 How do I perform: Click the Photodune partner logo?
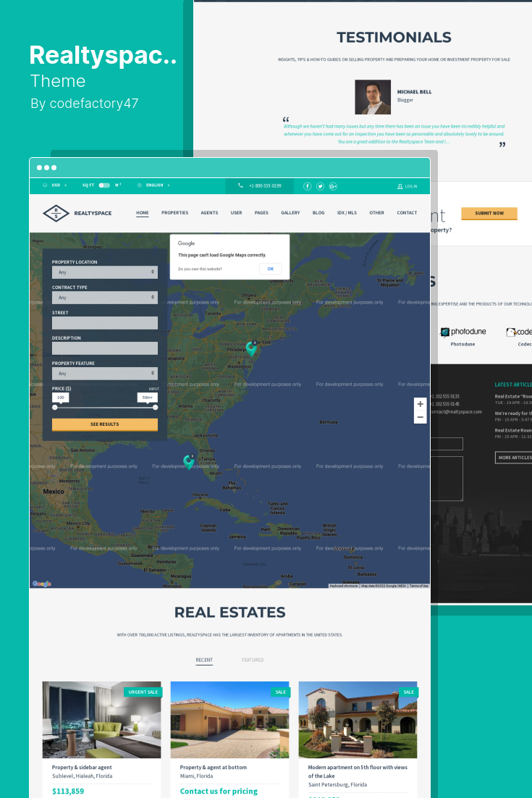(x=463, y=332)
